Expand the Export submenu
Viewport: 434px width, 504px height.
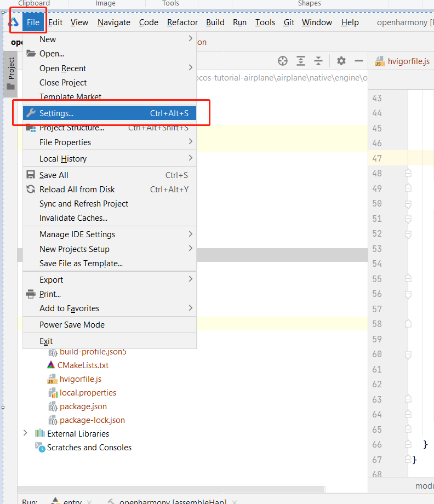pyautogui.click(x=110, y=279)
